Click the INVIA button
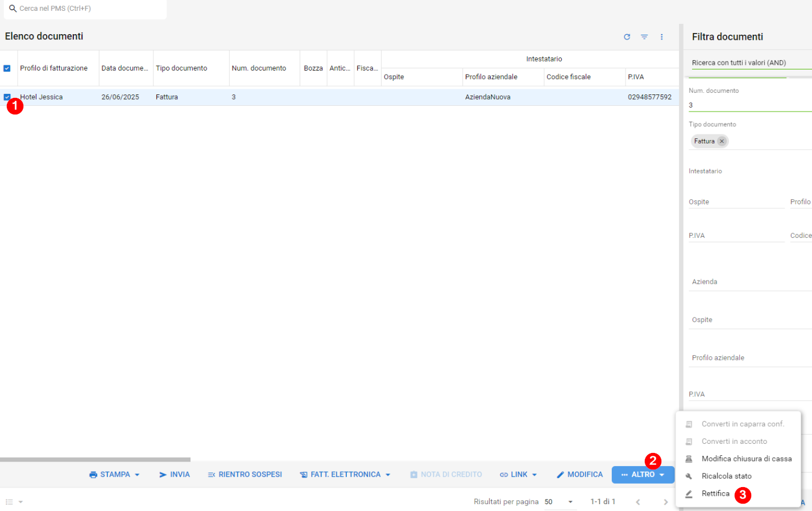The height and width of the screenshot is (511, 812). tap(175, 475)
